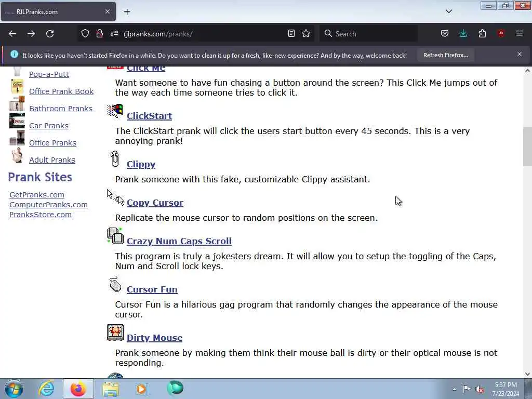The width and height of the screenshot is (532, 399).
Task: Open Car Pranks sidebar link
Action: click(49, 126)
